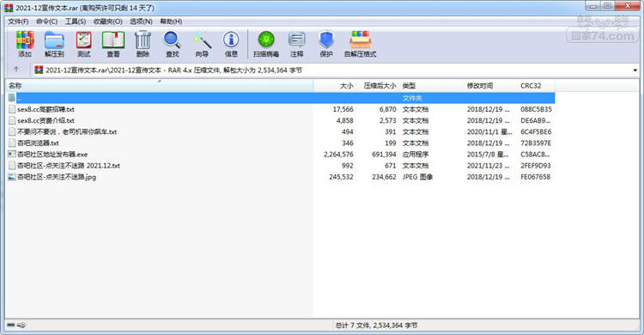Image resolution: width=644 pixels, height=335 pixels.
Task: Select file sex8.cc资费介绍.txt
Action: tap(46, 120)
